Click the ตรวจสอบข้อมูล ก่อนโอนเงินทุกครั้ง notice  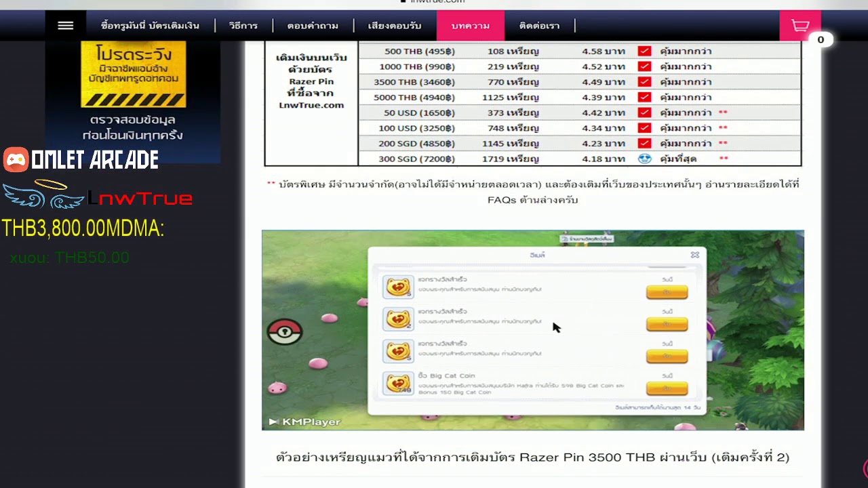point(133,127)
